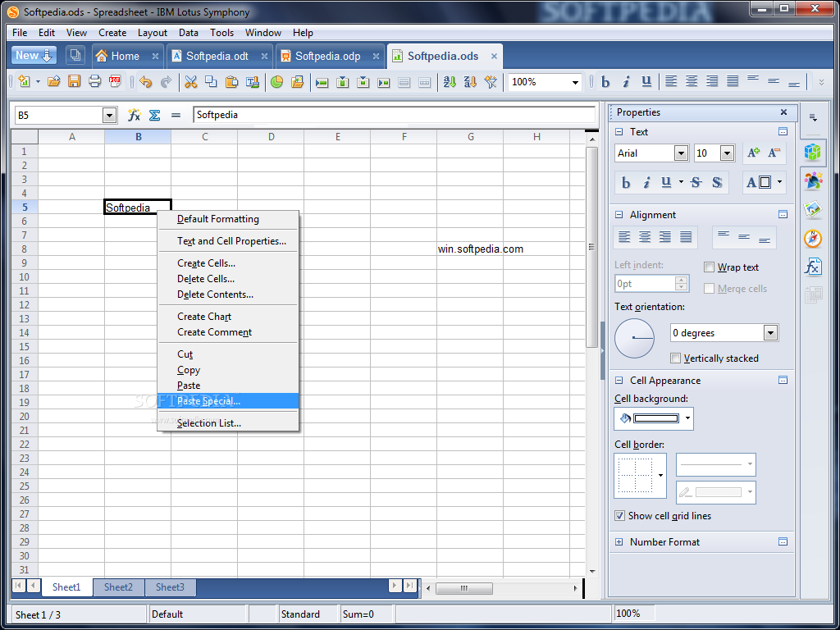Viewport: 840px width, 630px height.
Task: Open the zoom 100% dropdown
Action: [x=575, y=82]
